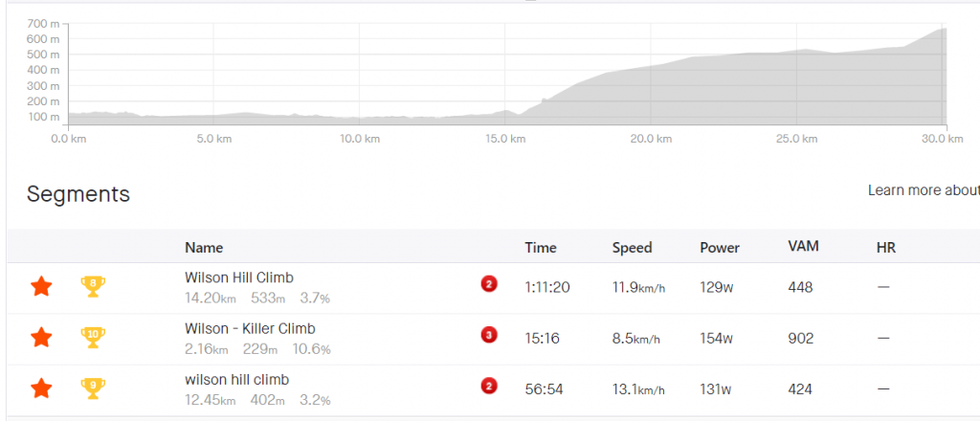This screenshot has height=421, width=980.
Task: Click the Time column header
Action: pyautogui.click(x=541, y=248)
